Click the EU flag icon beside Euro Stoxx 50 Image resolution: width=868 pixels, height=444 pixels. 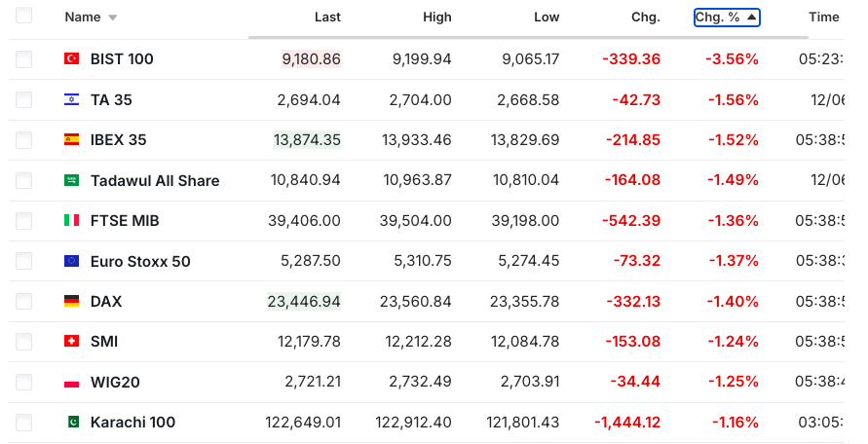click(71, 261)
